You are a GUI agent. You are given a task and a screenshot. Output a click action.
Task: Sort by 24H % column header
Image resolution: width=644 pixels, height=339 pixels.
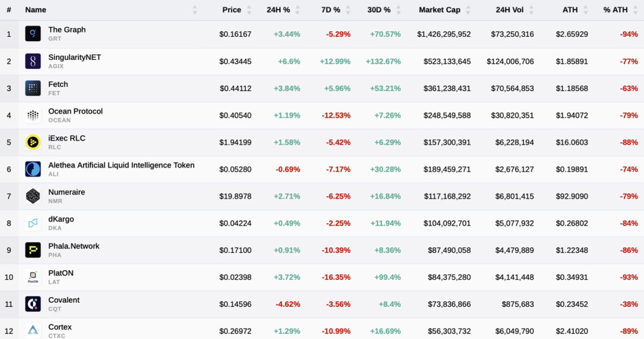[x=278, y=10]
